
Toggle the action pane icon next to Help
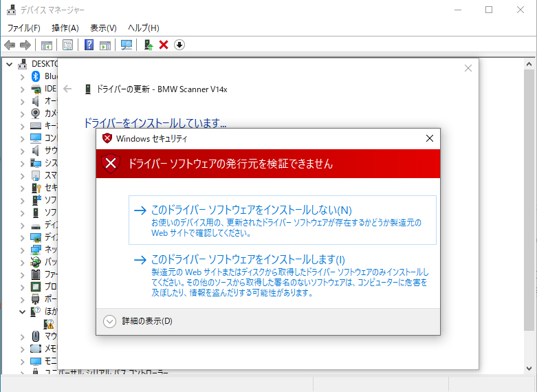pyautogui.click(x=105, y=45)
